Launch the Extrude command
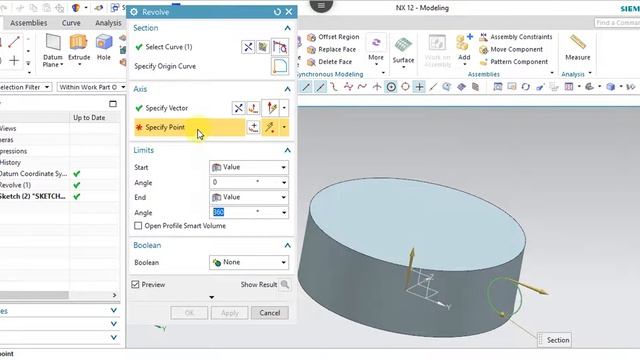 point(79,48)
